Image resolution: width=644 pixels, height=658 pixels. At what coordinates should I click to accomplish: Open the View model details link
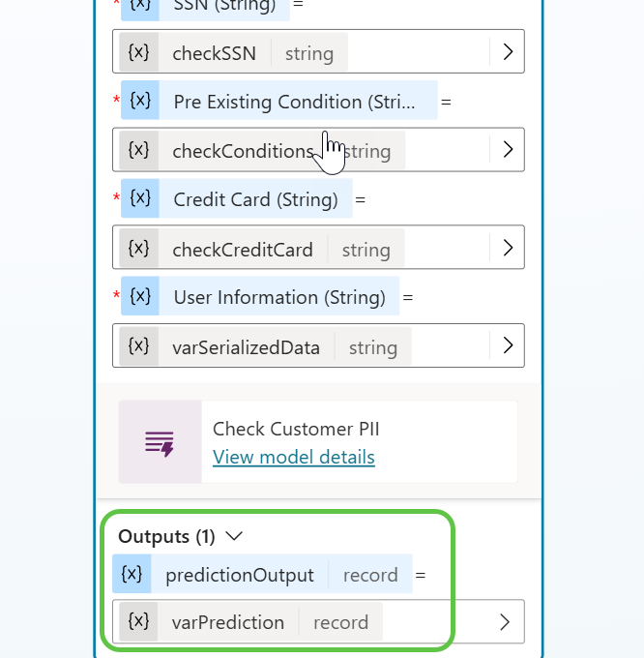pyautogui.click(x=293, y=457)
